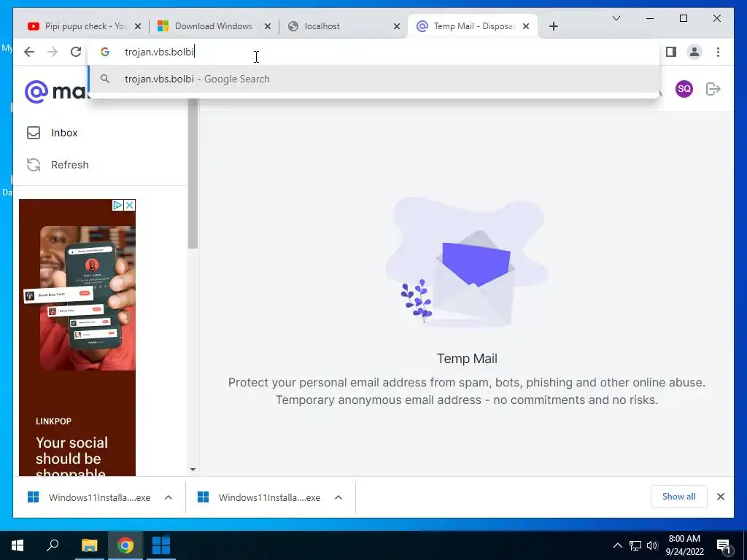This screenshot has height=560, width=747.
Task: Open a new tab with the plus button
Action: coord(553,26)
